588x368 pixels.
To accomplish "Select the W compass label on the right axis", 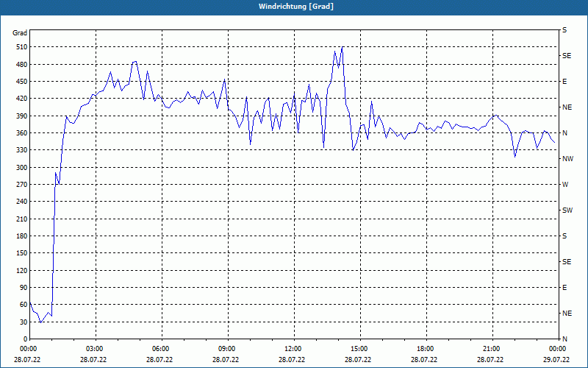I will point(565,185).
